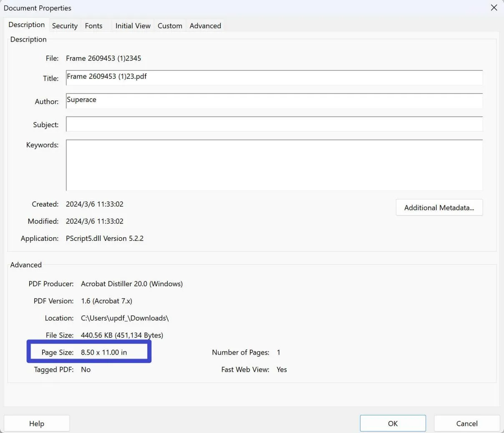The width and height of the screenshot is (504, 433).
Task: Click inside the Keywords text area
Action: (273, 165)
